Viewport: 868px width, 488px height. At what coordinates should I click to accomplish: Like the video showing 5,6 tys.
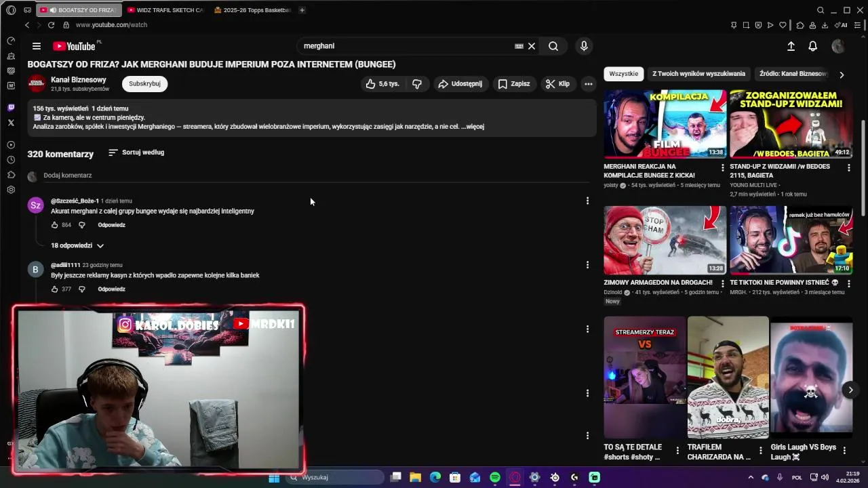coord(382,84)
